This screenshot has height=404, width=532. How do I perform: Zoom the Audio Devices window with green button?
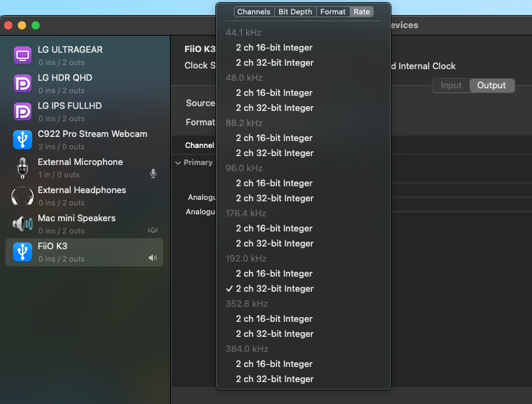36,25
